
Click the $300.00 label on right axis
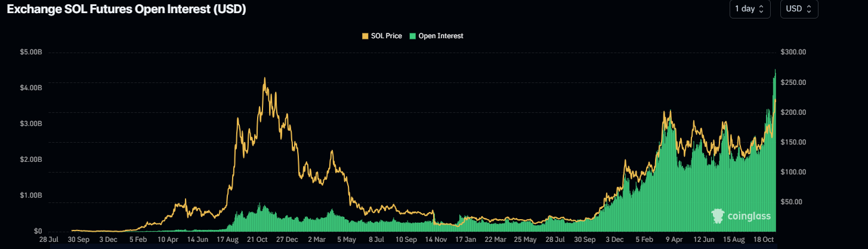794,53
